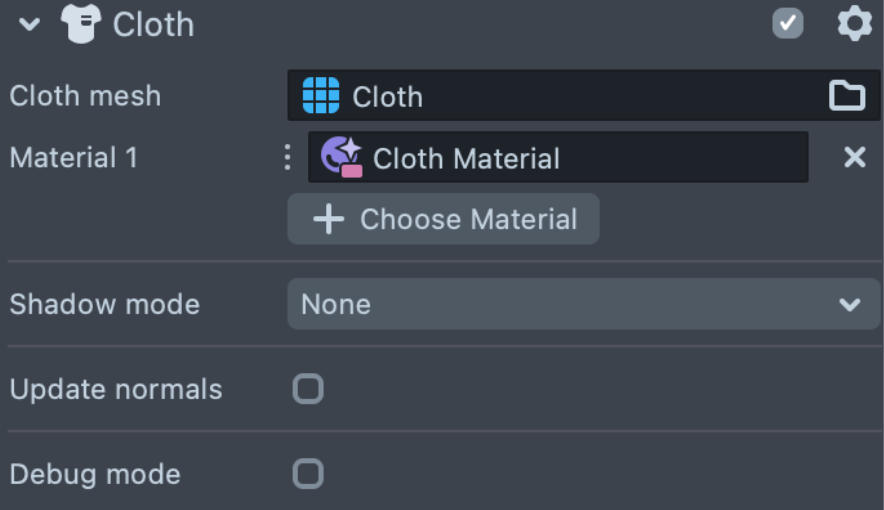
Task: Collapse the Cloth component section
Action: (30, 24)
